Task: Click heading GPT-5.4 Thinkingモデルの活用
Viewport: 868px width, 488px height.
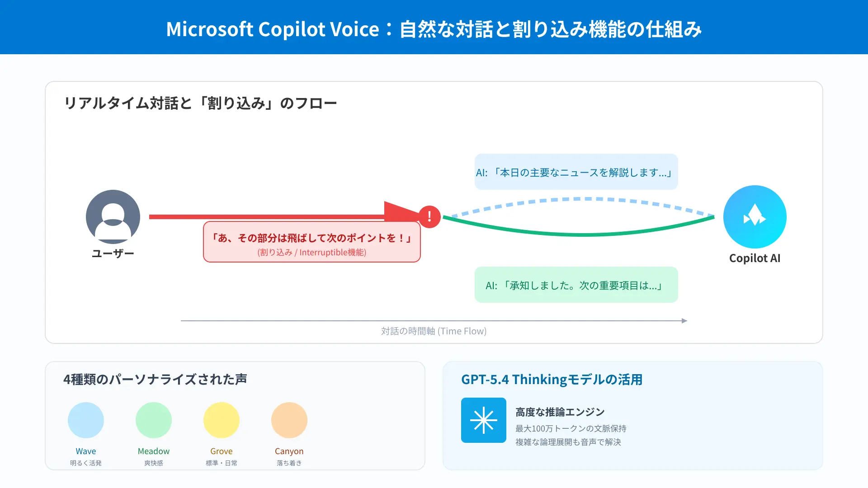Action: tap(552, 379)
